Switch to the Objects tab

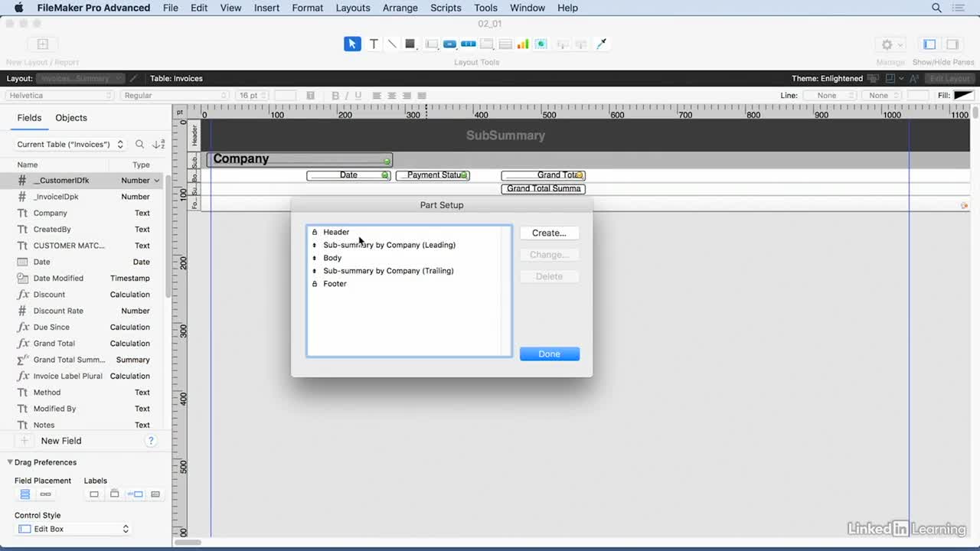click(71, 118)
